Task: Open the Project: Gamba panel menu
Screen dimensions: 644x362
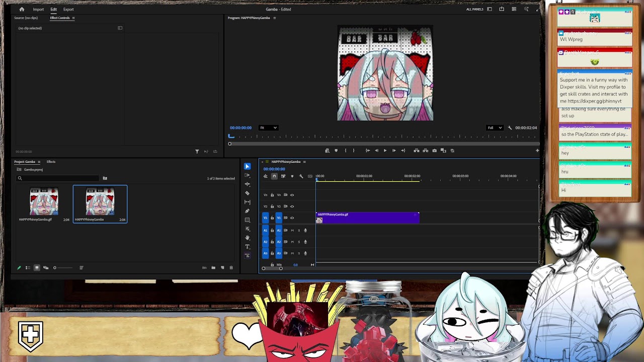Action: 39,162
